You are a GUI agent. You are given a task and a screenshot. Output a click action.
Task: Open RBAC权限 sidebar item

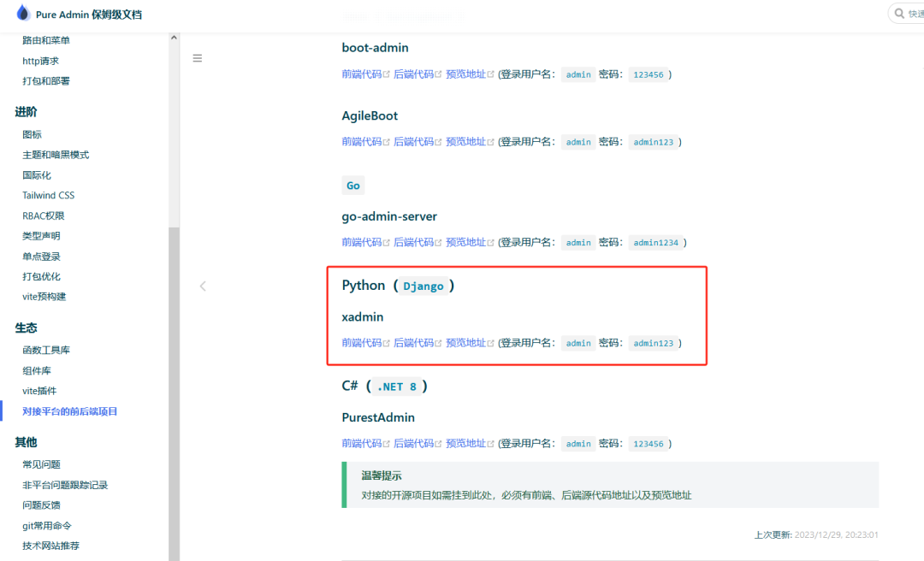43,216
